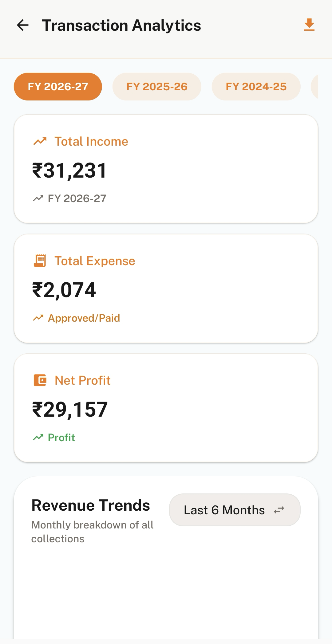Tap the Revenue Trends heading
Viewport: 332px width, 644px height.
pyautogui.click(x=91, y=505)
